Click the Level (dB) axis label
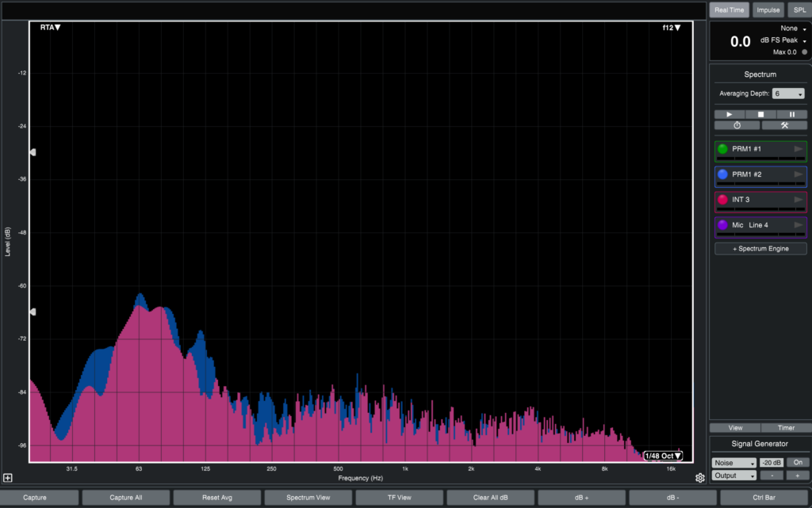812x508 pixels. click(x=7, y=242)
